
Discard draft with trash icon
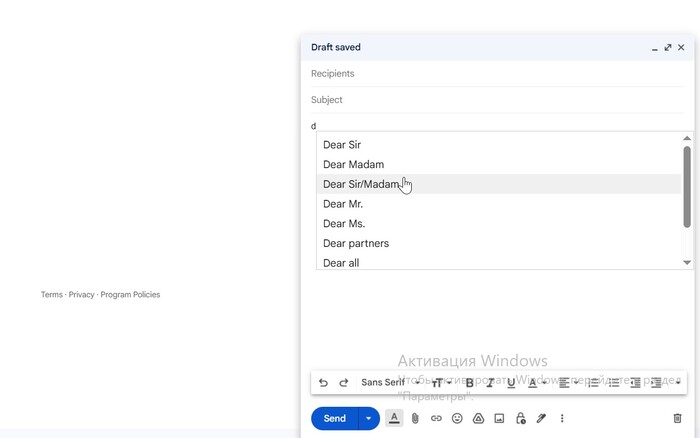coord(677,419)
